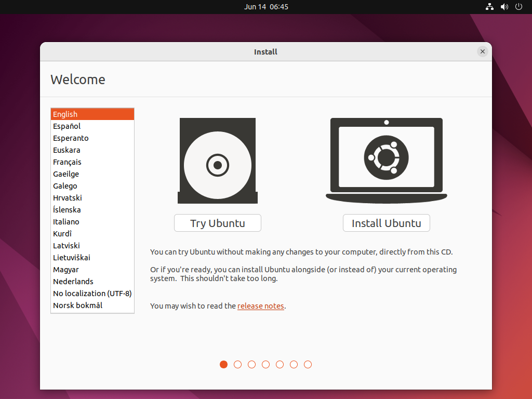The image size is (532, 399).
Task: Click the CD disc icon above Try Ubuntu
Action: point(218,161)
